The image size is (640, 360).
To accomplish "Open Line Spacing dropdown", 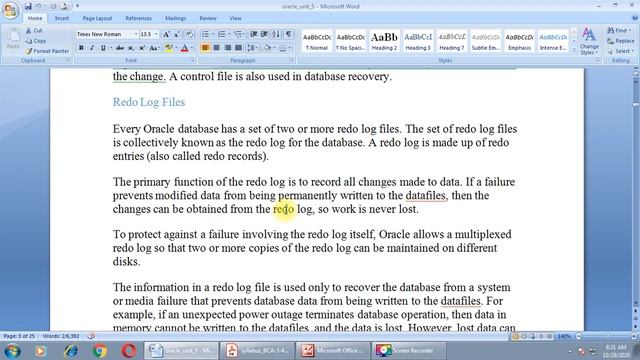I will (x=253, y=48).
